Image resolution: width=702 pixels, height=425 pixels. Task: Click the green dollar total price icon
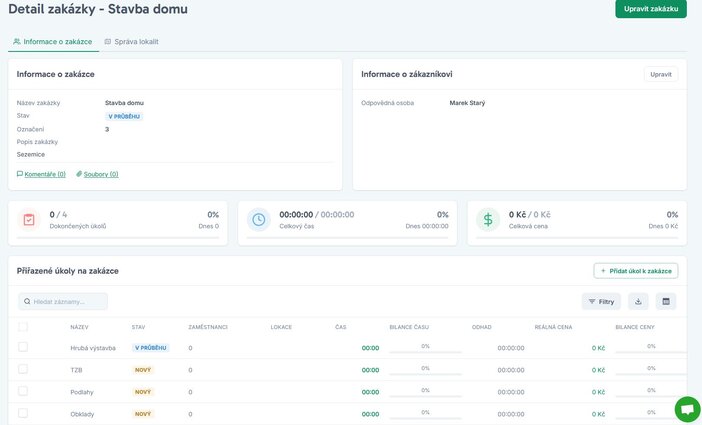pyautogui.click(x=488, y=220)
